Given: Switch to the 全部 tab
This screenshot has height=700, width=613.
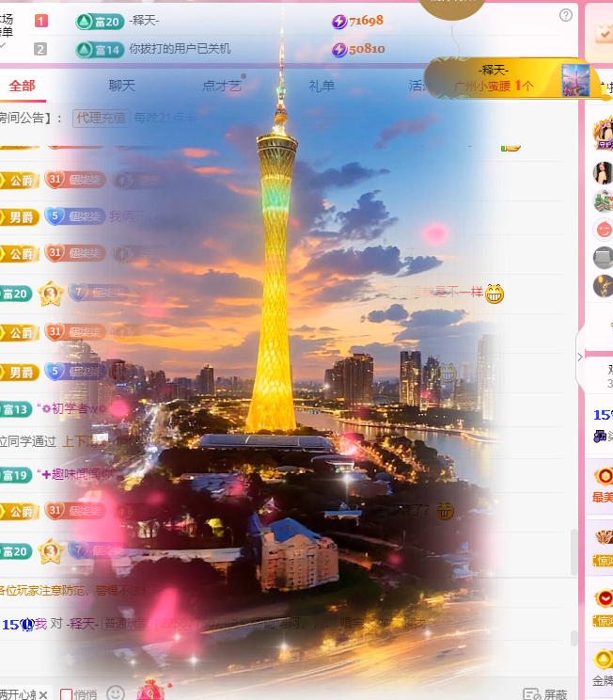Looking at the screenshot, I should point(22,86).
